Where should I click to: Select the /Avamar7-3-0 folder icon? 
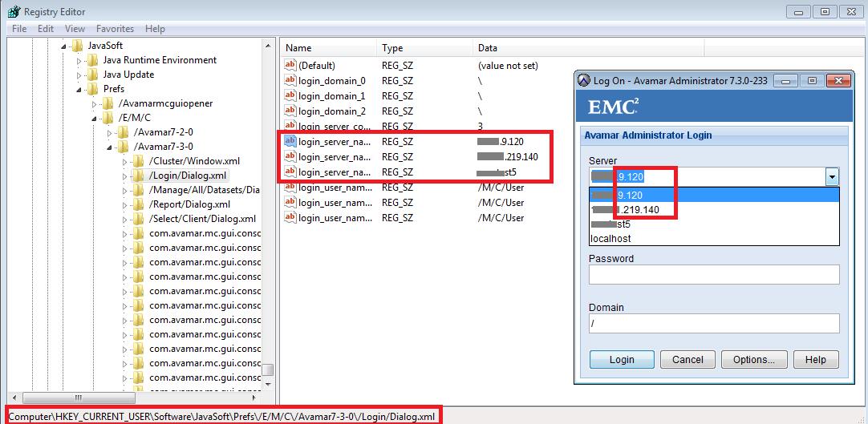124,147
